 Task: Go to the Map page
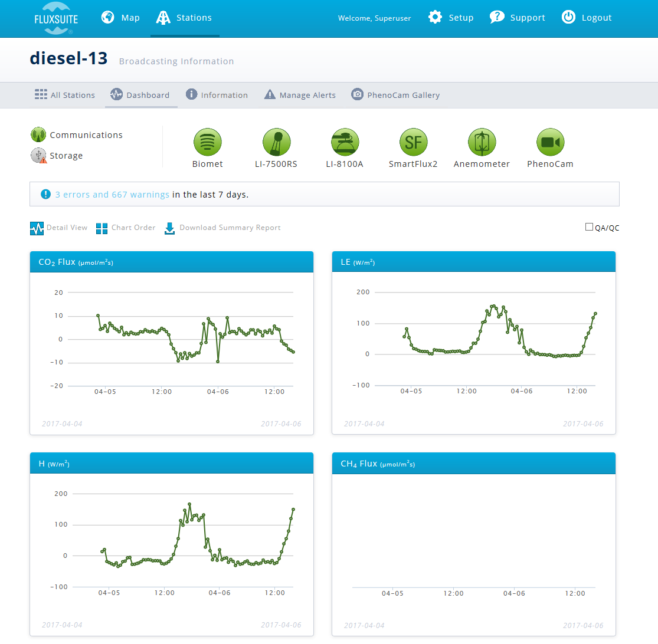121,18
